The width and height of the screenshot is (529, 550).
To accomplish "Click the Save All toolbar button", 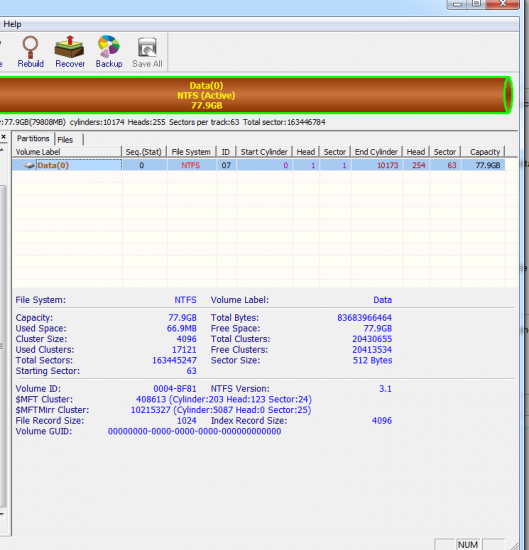I will click(x=147, y=52).
